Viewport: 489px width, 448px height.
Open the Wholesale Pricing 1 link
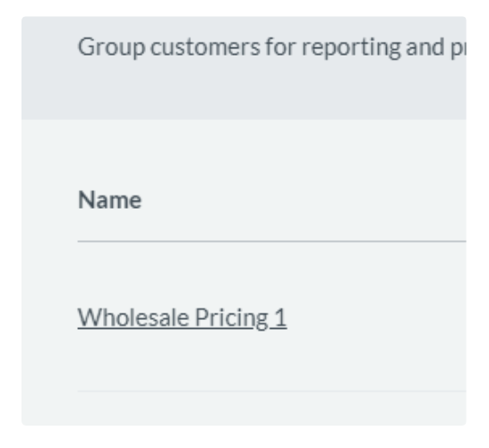(x=182, y=318)
